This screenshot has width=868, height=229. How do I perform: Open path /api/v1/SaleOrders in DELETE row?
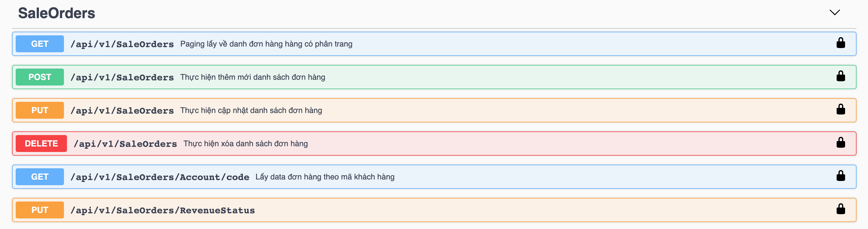pos(125,144)
